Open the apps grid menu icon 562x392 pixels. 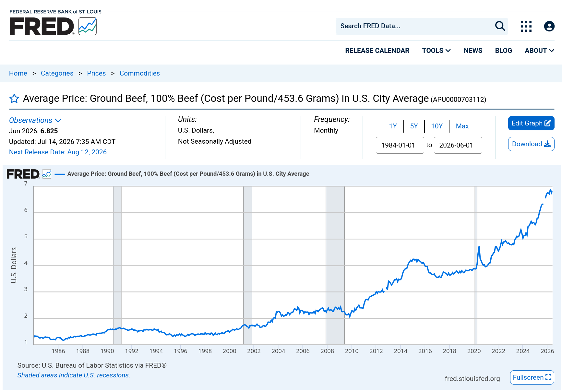click(x=526, y=26)
